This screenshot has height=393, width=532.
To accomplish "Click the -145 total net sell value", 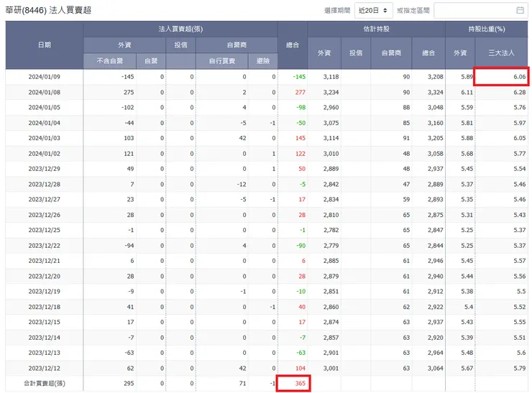I will (299, 77).
